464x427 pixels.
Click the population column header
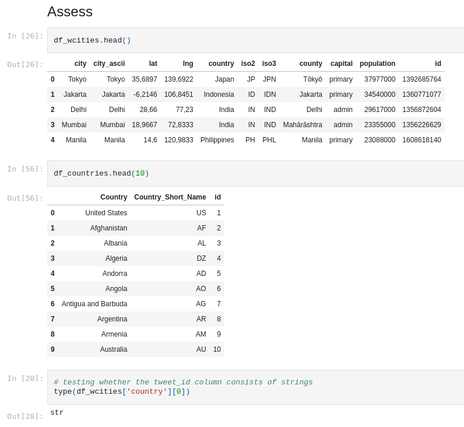377,64
